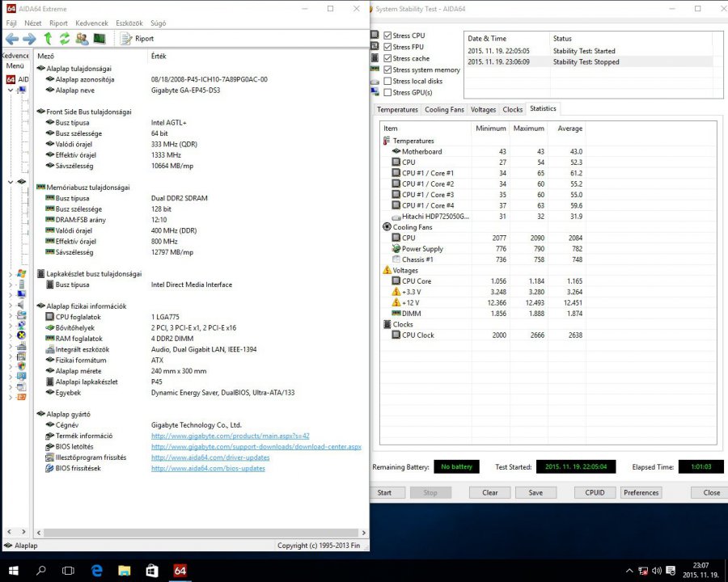Open the Fájl menu
728x582 pixels.
click(11, 23)
